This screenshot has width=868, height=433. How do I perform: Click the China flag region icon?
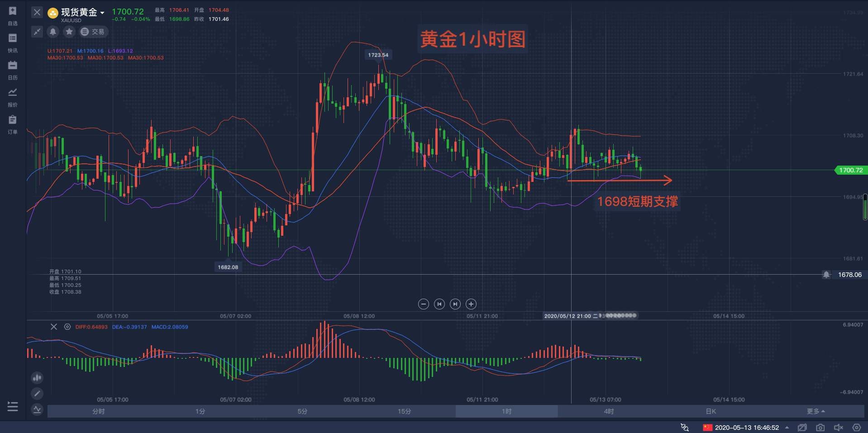pos(707,427)
